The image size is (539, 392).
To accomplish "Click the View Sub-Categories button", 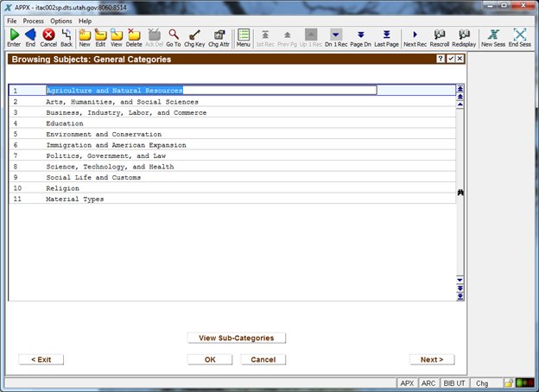I will point(236,338).
